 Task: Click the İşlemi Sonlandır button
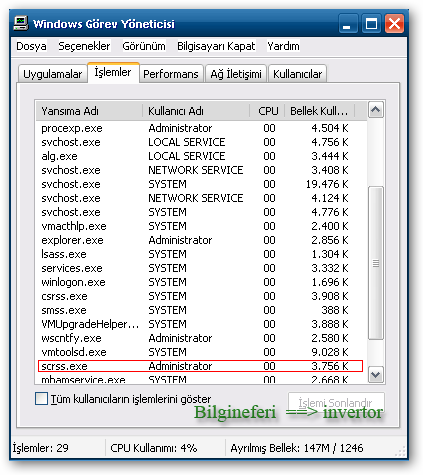(336, 402)
